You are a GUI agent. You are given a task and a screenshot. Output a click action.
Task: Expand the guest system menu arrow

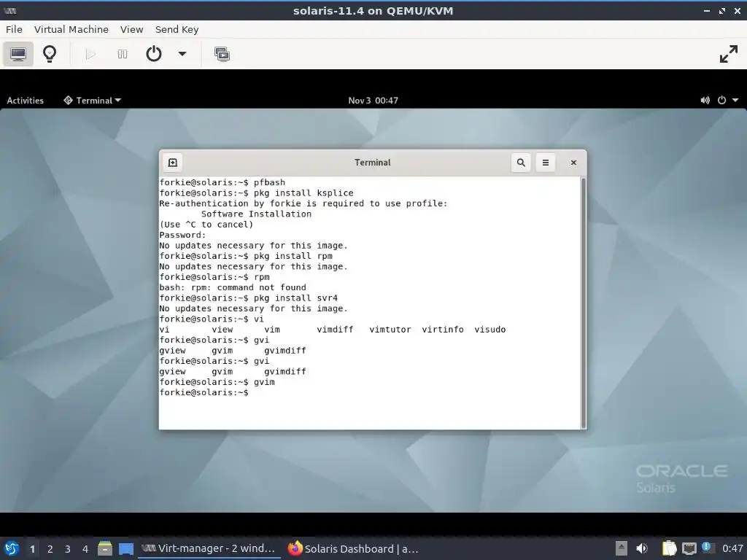(735, 101)
